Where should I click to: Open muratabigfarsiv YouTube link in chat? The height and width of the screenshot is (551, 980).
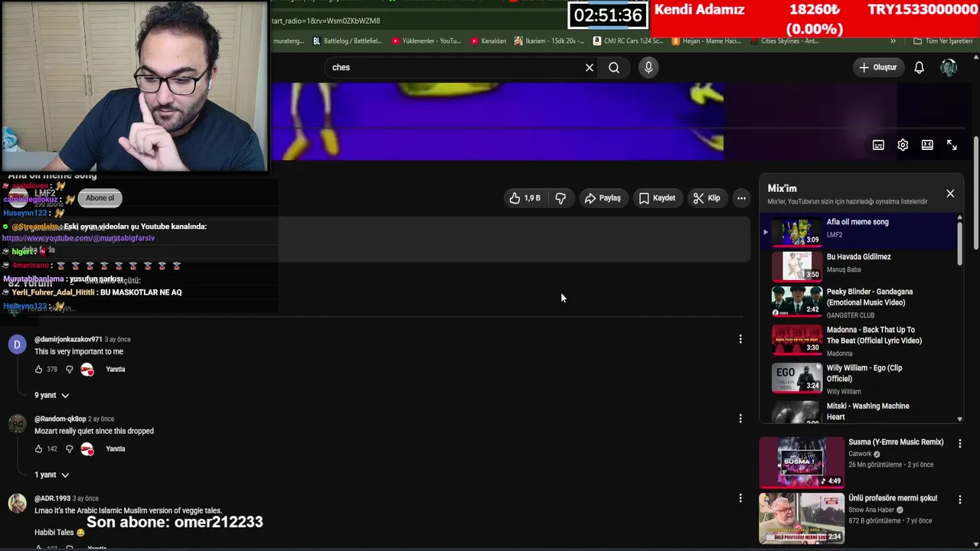point(78,238)
